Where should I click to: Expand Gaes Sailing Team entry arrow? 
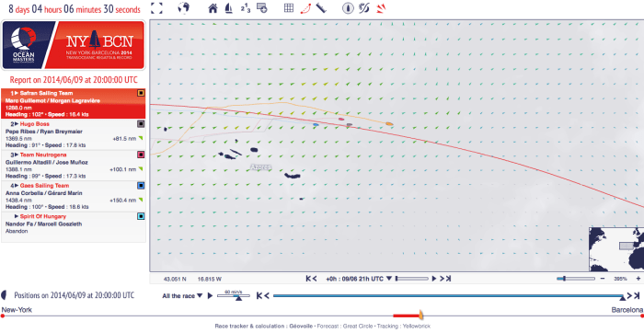17,186
